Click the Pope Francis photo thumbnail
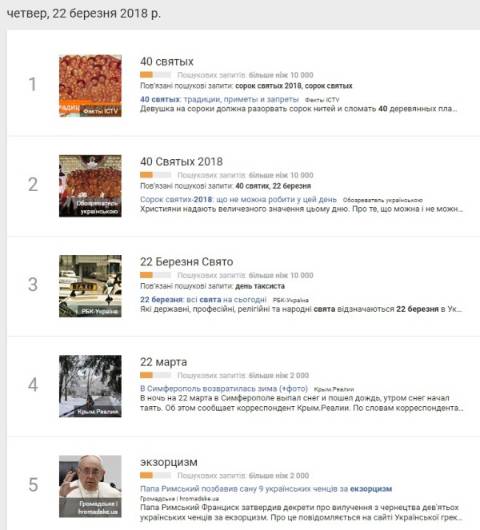This screenshot has height=530, width=480. pyautogui.click(x=90, y=486)
